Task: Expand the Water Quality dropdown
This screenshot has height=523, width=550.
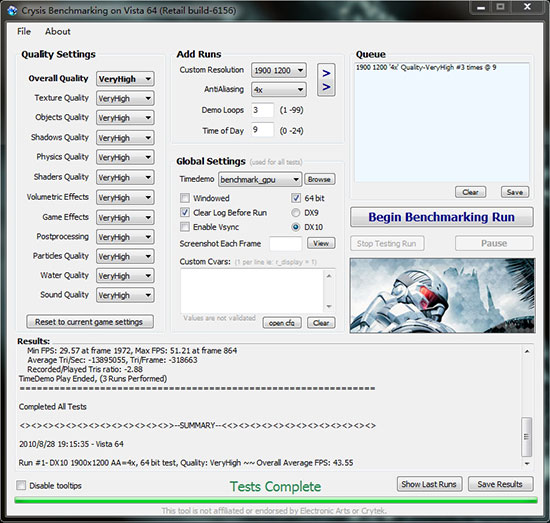Action: click(125, 276)
